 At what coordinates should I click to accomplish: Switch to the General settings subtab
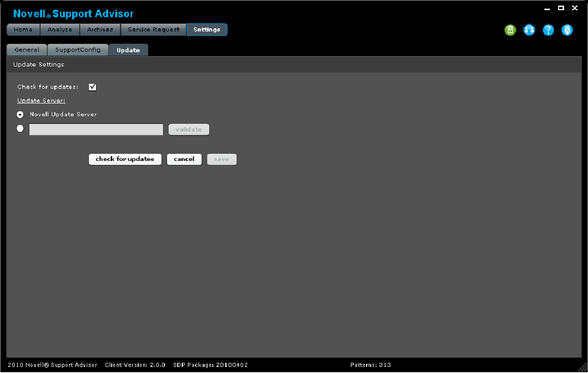tap(26, 50)
